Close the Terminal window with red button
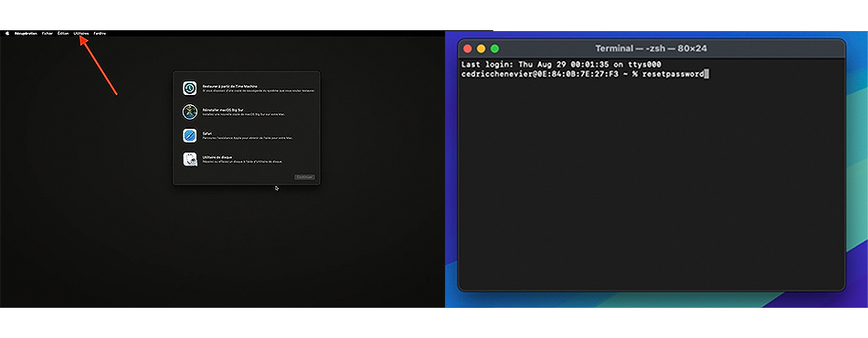The image size is (868, 338). 468,48
